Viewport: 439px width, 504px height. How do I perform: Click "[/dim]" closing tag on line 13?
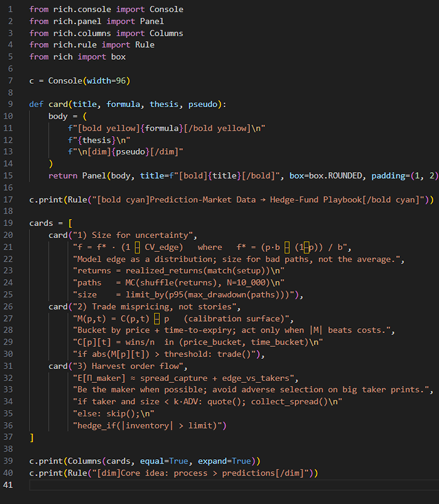coord(164,152)
